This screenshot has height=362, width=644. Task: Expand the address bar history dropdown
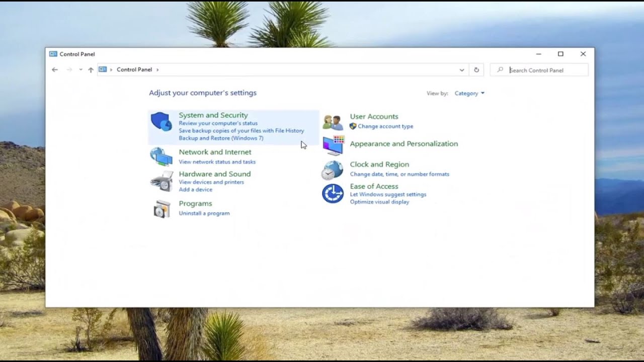462,70
